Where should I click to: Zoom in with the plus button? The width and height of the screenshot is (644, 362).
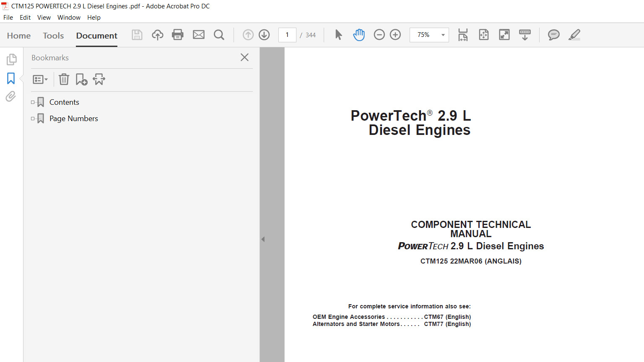point(395,35)
